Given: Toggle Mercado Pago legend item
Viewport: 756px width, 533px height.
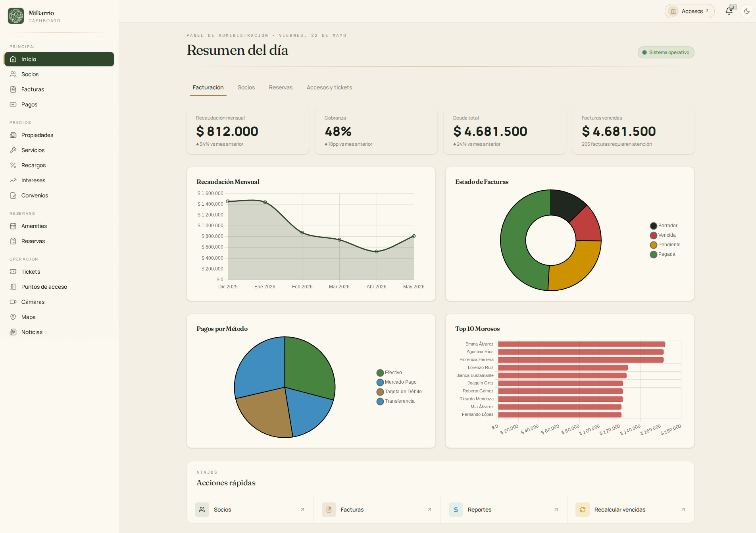Looking at the screenshot, I should 396,382.
